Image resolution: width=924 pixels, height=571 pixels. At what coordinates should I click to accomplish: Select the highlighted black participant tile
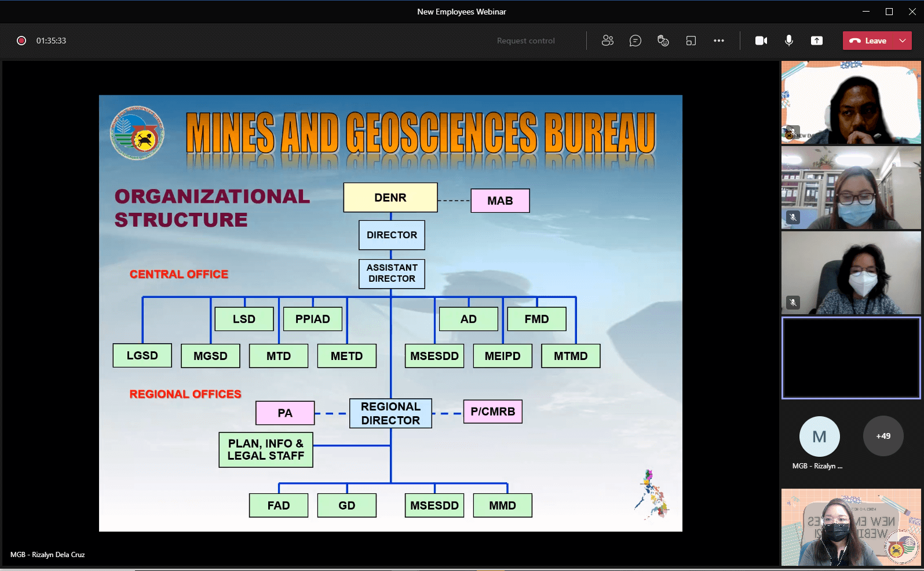pos(851,358)
